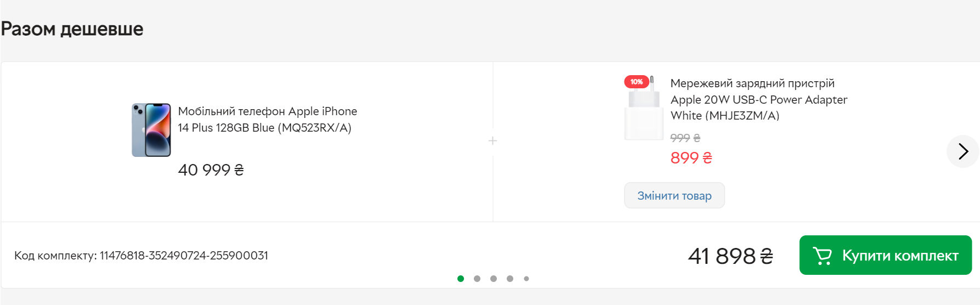Go to the third carousel dot
980x305 pixels.
coord(494,279)
